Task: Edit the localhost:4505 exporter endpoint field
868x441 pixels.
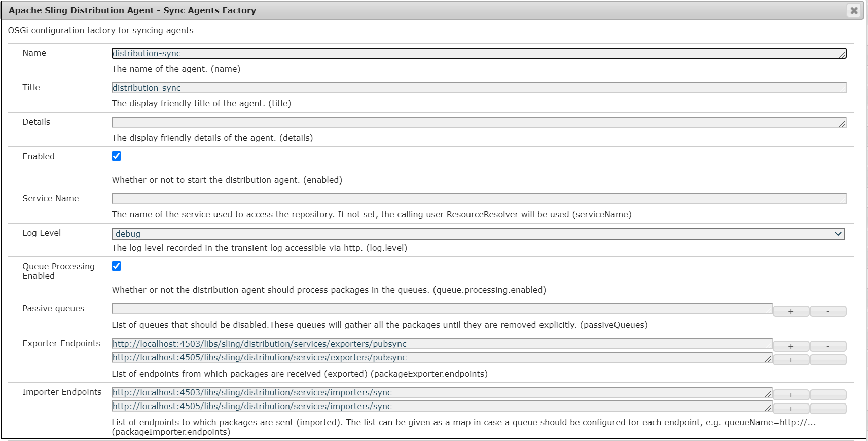Action: (x=442, y=357)
